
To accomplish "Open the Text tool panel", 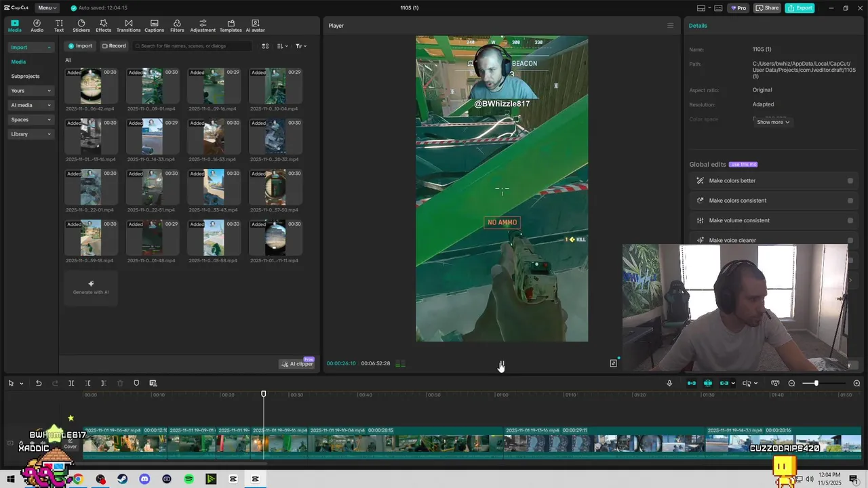I will 59,26.
